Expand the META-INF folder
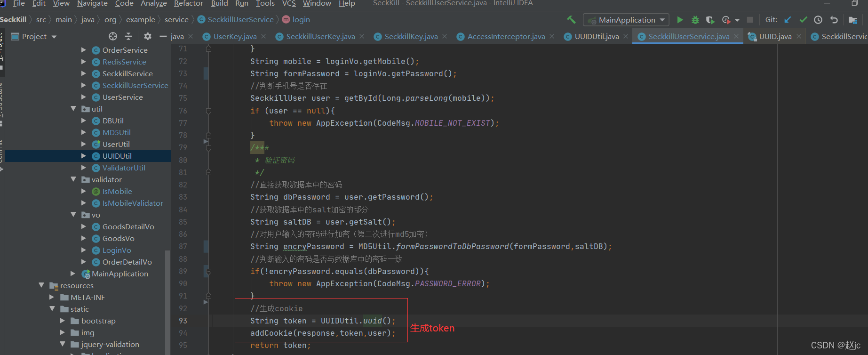Screen dimensions: 868x355 (x=52, y=297)
